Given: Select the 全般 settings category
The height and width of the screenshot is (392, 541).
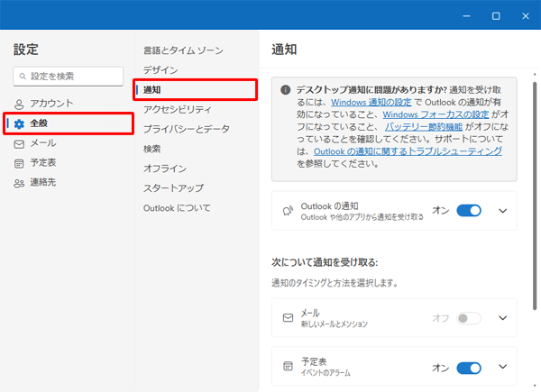Looking at the screenshot, I should tap(69, 123).
